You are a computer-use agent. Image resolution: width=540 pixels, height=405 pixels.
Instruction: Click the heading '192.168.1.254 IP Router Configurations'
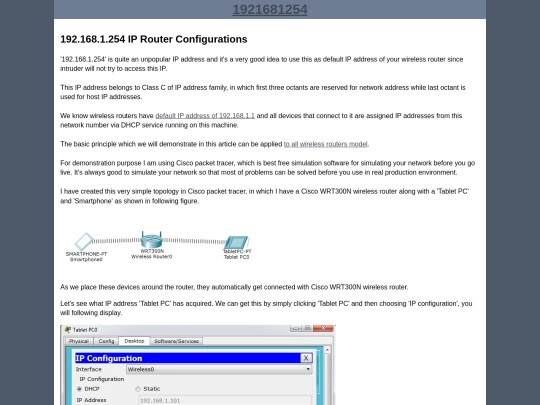pyautogui.click(x=154, y=39)
